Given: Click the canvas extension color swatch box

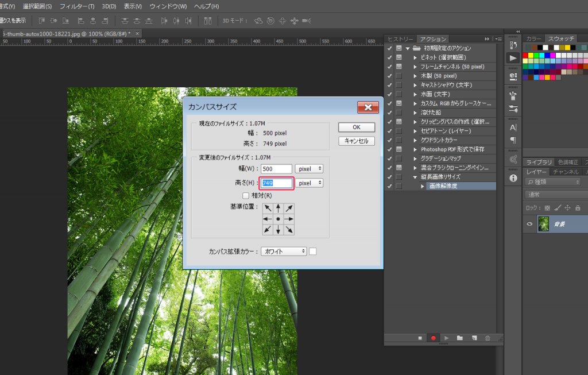Looking at the screenshot, I should (313, 252).
